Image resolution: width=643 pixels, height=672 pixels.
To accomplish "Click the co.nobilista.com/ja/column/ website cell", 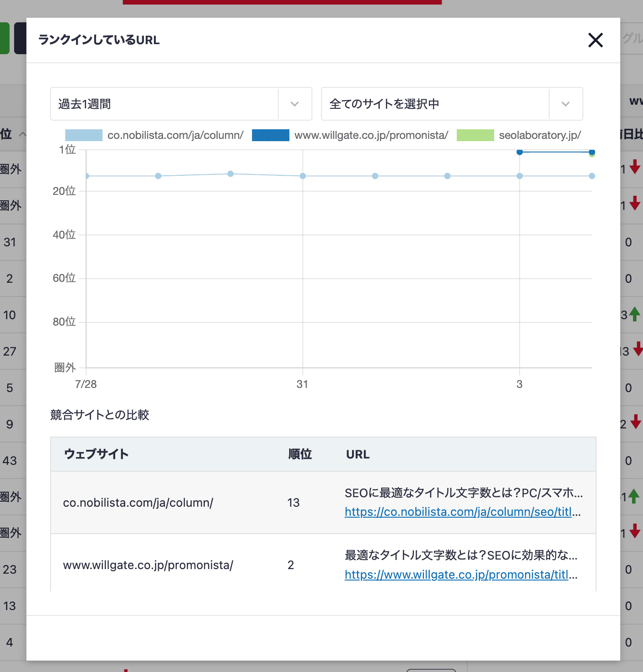I will click(138, 503).
